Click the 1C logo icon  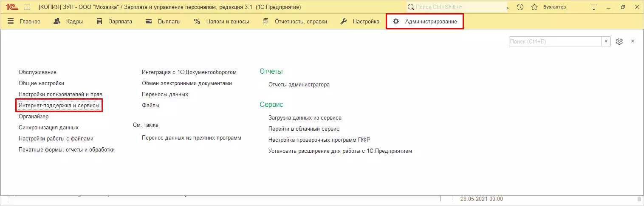pyautogui.click(x=11, y=7)
